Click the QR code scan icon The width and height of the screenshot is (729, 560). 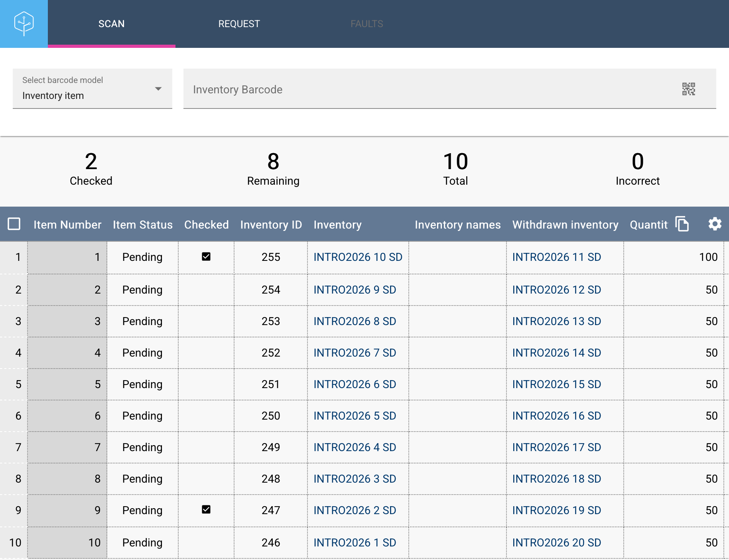coord(688,89)
